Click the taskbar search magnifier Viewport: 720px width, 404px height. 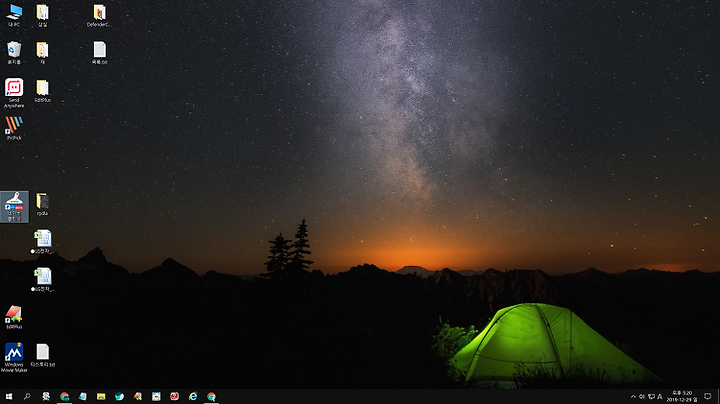tap(27, 396)
